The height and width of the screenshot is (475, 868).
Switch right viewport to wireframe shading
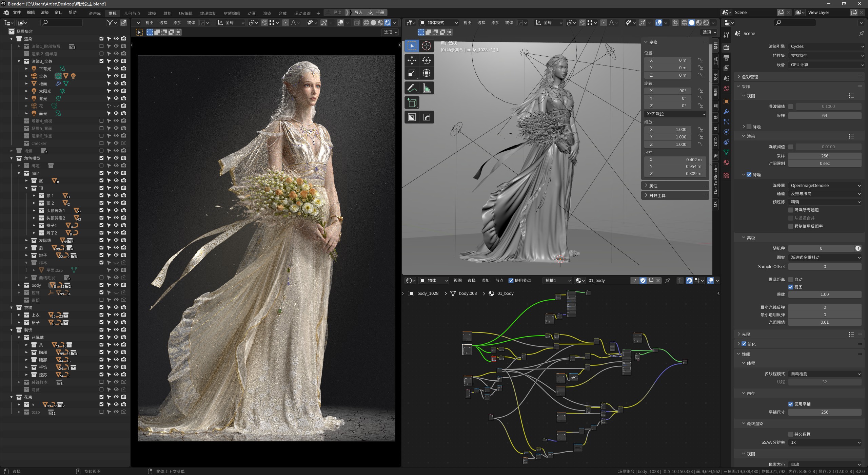[685, 23]
